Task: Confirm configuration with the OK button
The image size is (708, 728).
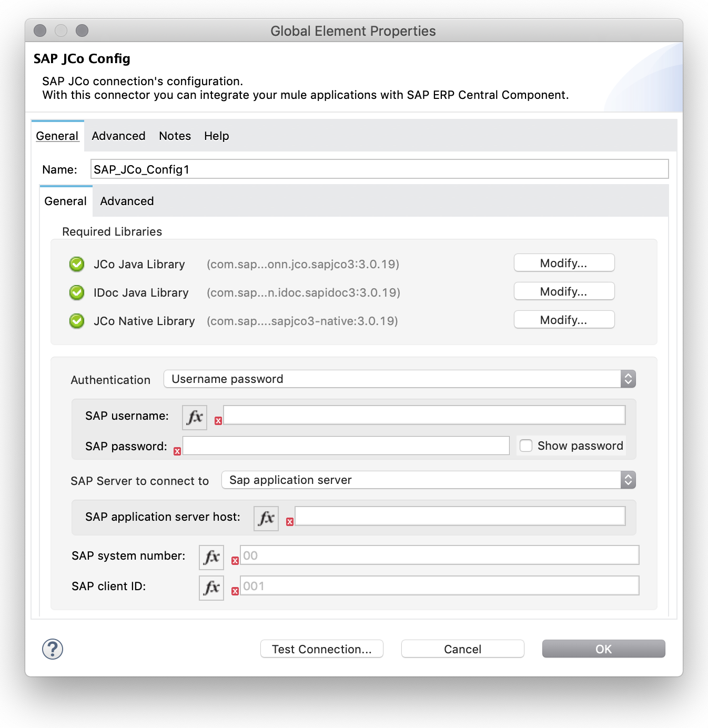Action: point(604,649)
